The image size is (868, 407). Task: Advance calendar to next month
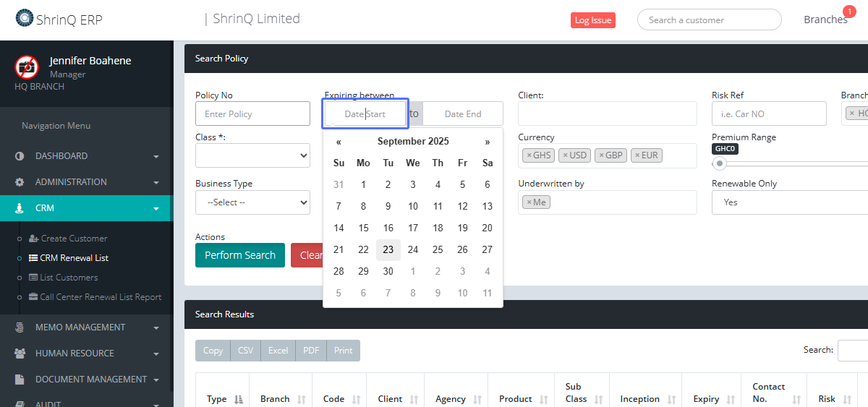click(488, 142)
